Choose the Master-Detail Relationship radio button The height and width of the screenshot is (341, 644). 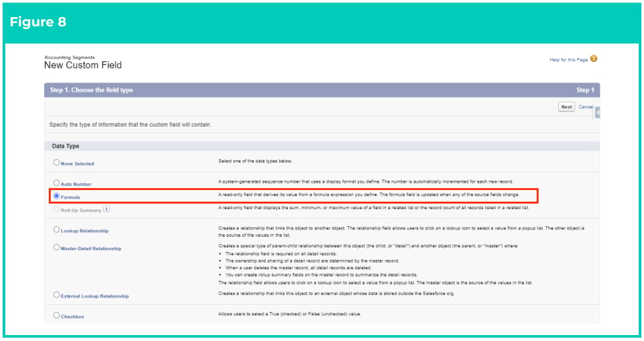56,247
